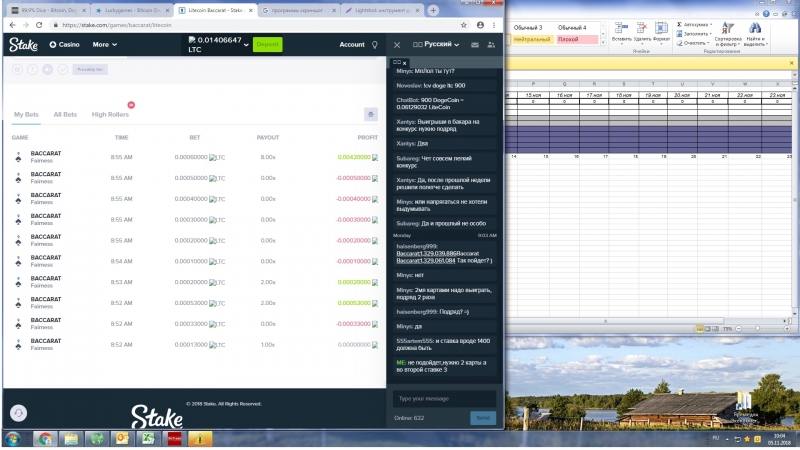Click the help question-mark icon

coord(33,69)
